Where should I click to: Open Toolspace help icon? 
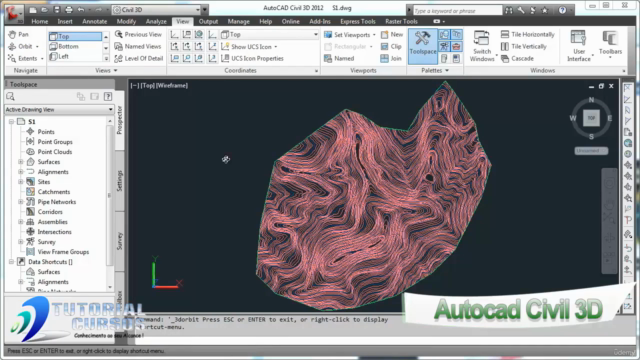tap(108, 96)
